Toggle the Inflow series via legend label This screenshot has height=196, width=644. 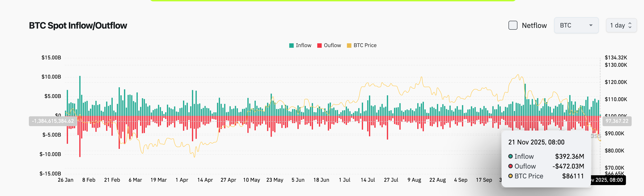(303, 46)
